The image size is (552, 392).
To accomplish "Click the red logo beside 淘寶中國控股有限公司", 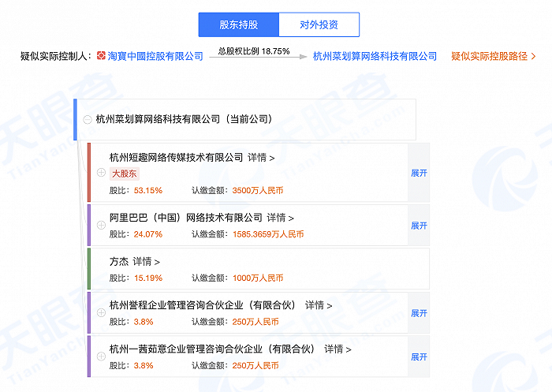I will pyautogui.click(x=101, y=56).
